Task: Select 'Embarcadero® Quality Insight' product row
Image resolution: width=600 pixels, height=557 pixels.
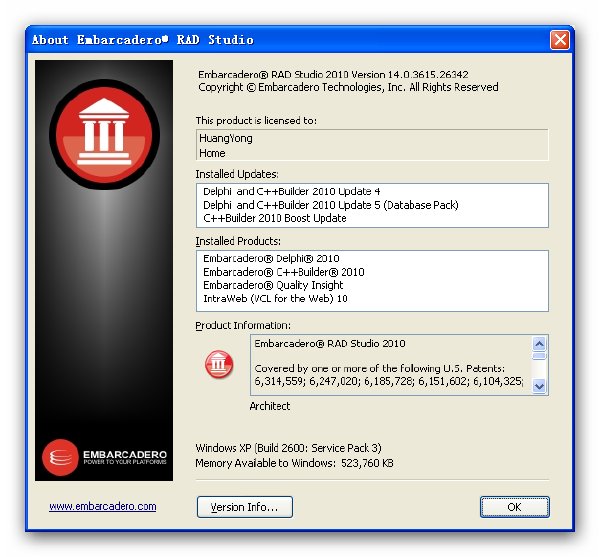Action: pos(273,285)
